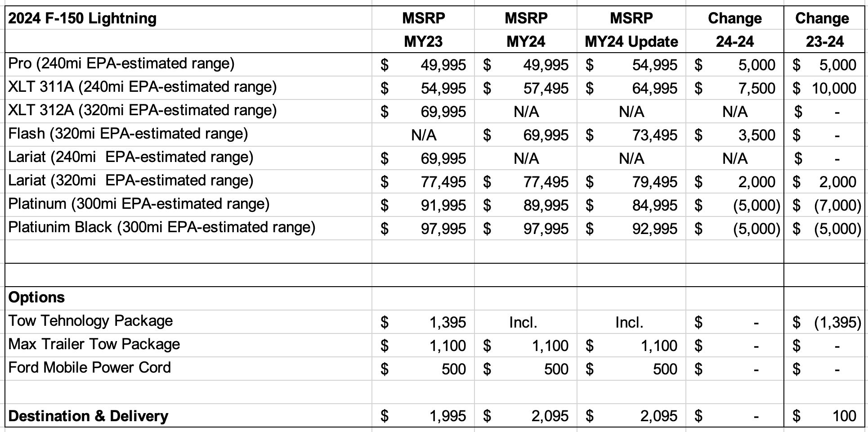Image resolution: width=868 pixels, height=432 pixels.
Task: Select the Flash 320mi row label
Action: coord(128,134)
